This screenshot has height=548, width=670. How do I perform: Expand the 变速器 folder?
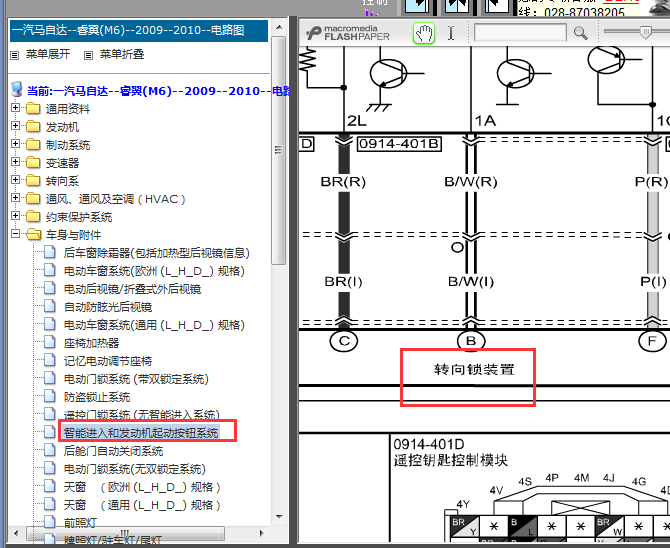tap(15, 162)
